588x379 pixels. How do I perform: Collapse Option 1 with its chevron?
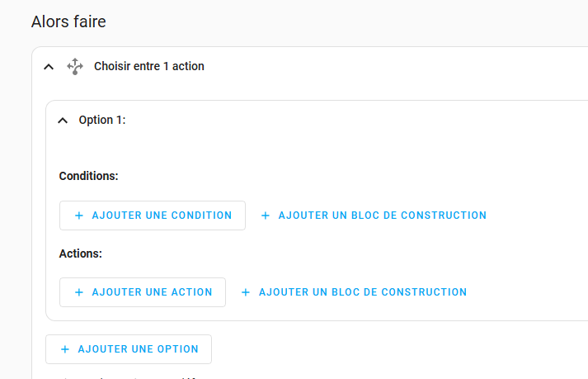[63, 121]
